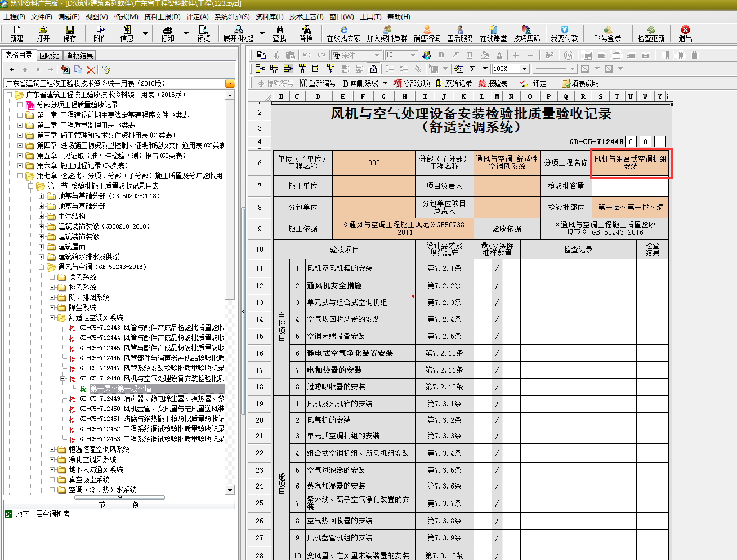Open the orange dropdown of form template selector
The width and height of the screenshot is (737, 560).
[230, 83]
